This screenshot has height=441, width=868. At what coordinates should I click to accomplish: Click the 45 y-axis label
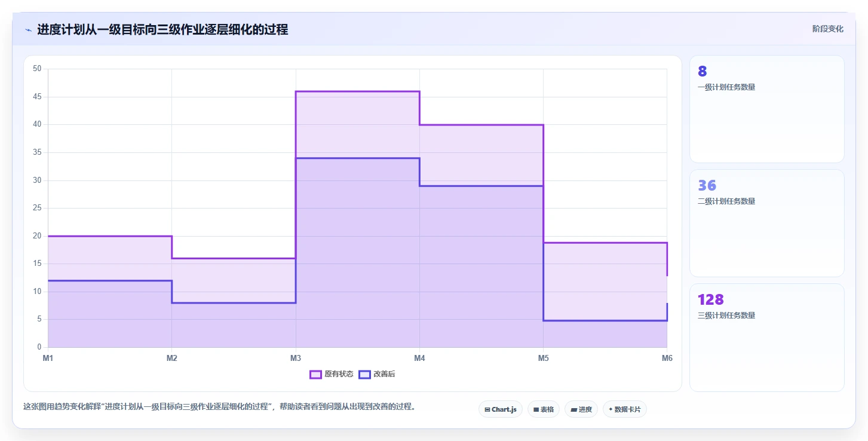(x=37, y=97)
